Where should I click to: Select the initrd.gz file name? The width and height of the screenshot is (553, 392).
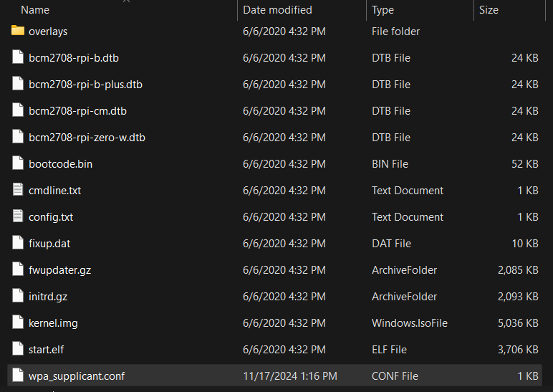[x=48, y=296]
